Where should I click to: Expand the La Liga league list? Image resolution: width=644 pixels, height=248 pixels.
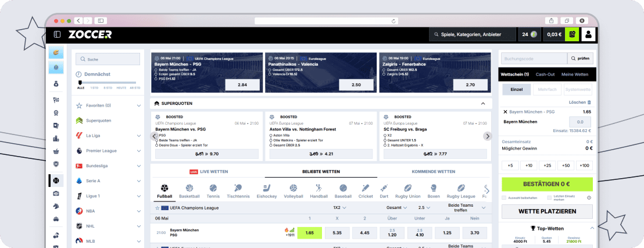pos(139,136)
